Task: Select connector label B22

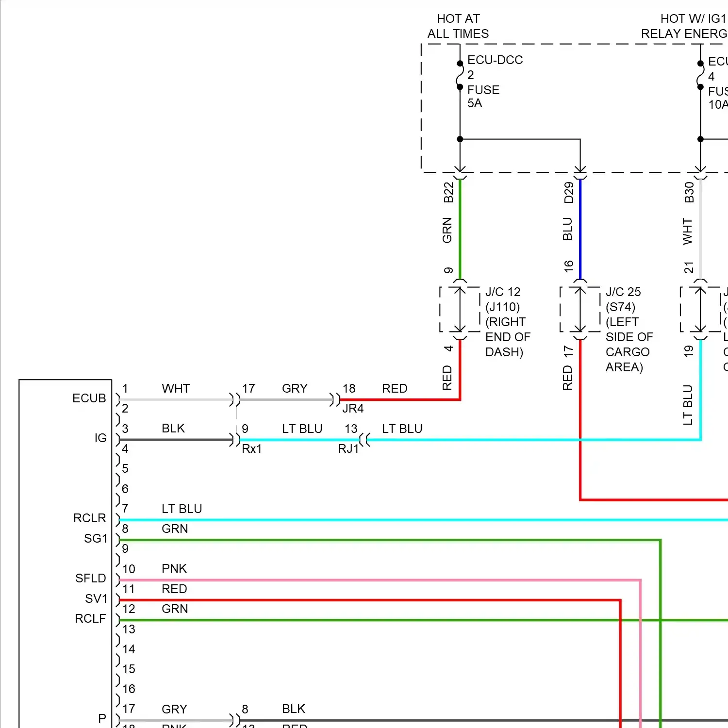Action: point(448,192)
